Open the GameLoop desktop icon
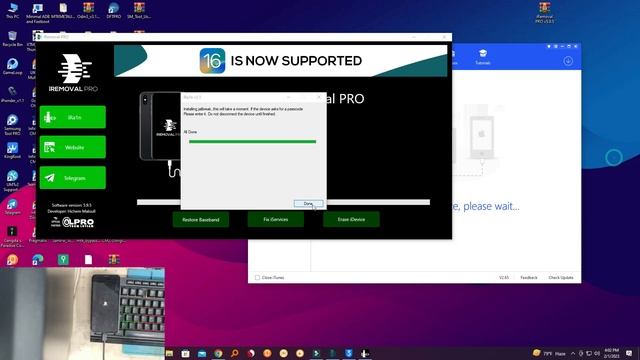 12,67
